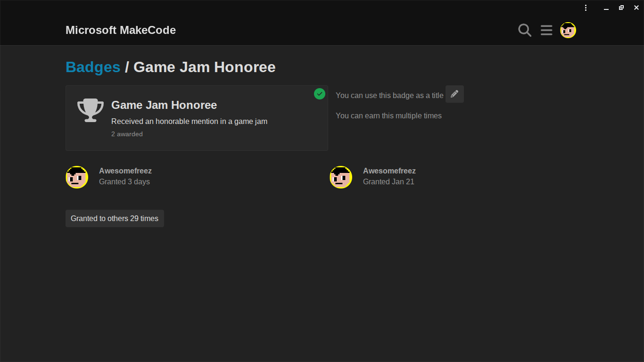This screenshot has width=644, height=362.
Task: Restore down the MakeCode window
Action: pyautogui.click(x=621, y=8)
